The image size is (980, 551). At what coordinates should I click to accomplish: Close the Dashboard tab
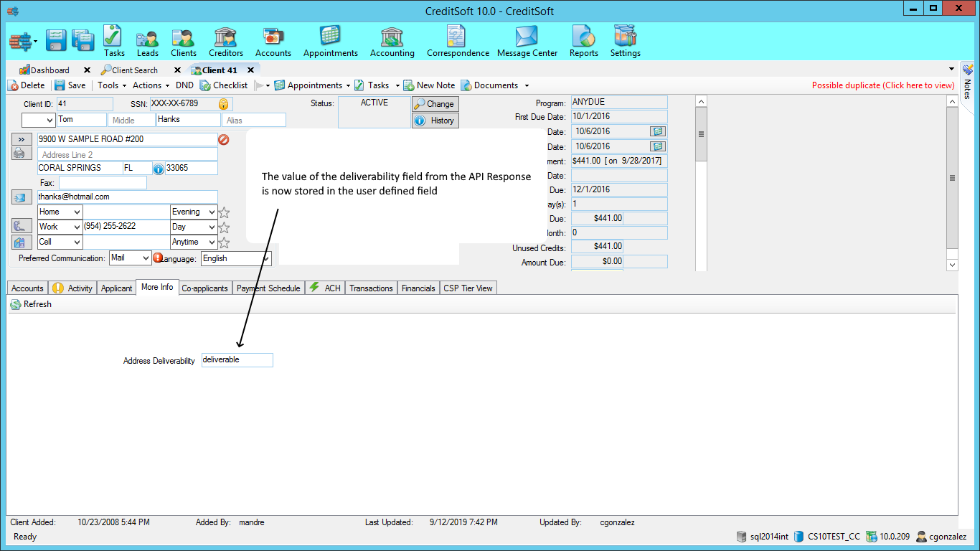tap(87, 70)
